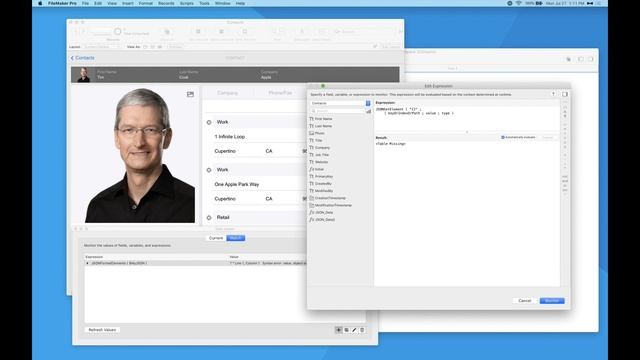This screenshot has width=640, height=360.
Task: Open the Scripts menu
Action: (187, 3)
